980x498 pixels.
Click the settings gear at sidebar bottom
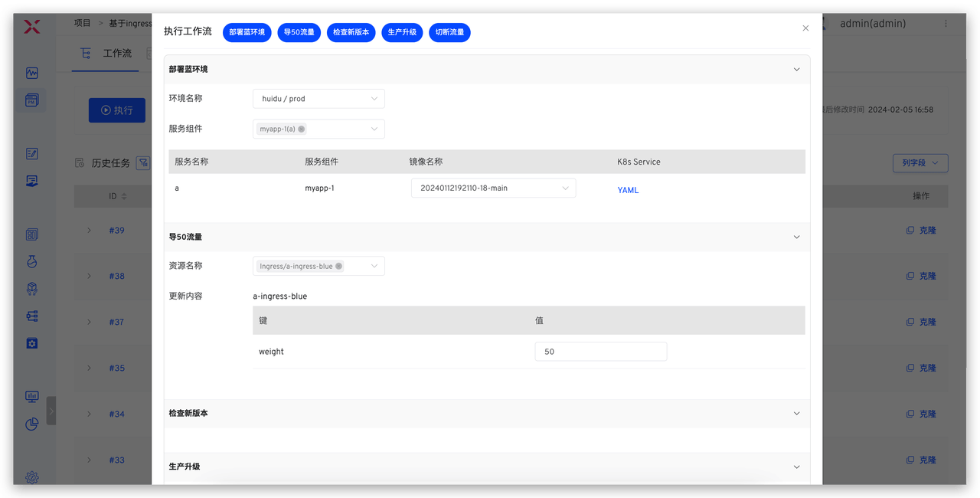(x=31, y=477)
